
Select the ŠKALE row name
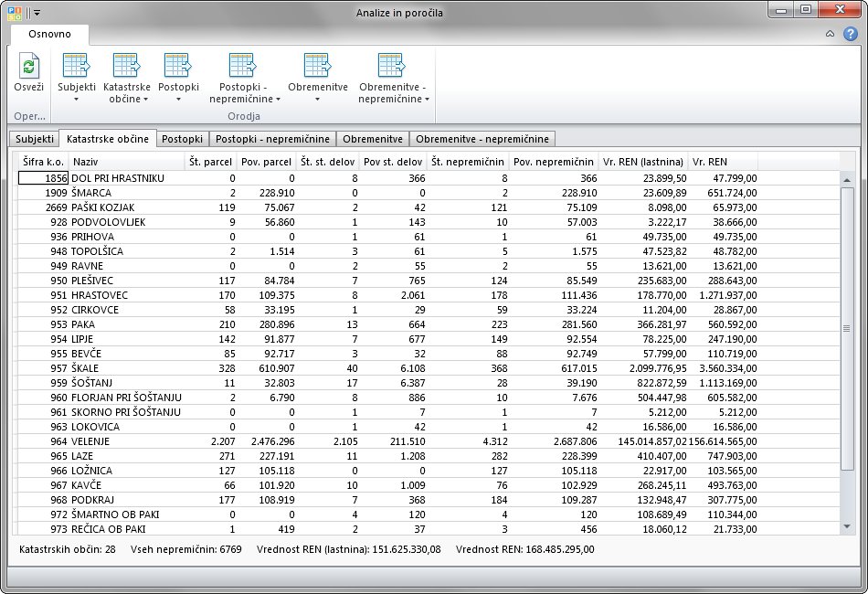(x=85, y=368)
